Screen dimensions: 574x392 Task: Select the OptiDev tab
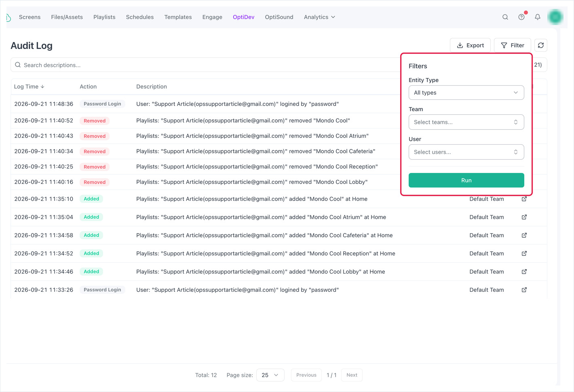[244, 17]
